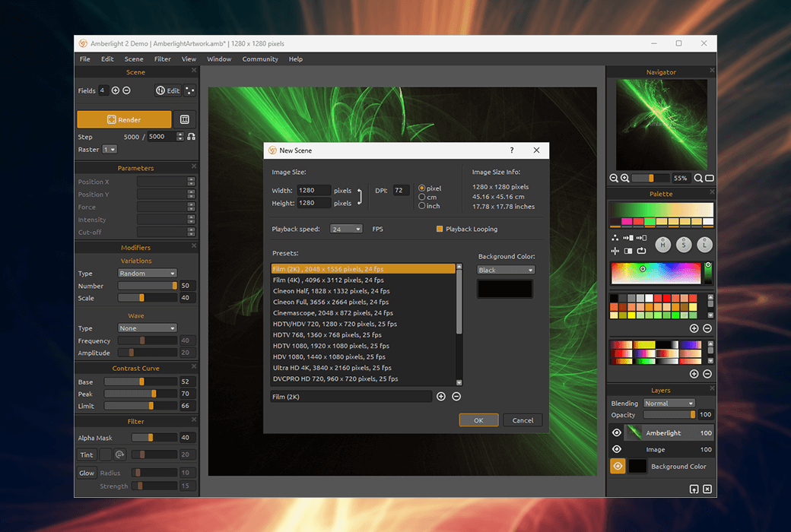Cancel the New Scene dialog
The height and width of the screenshot is (532, 791).
tap(523, 420)
